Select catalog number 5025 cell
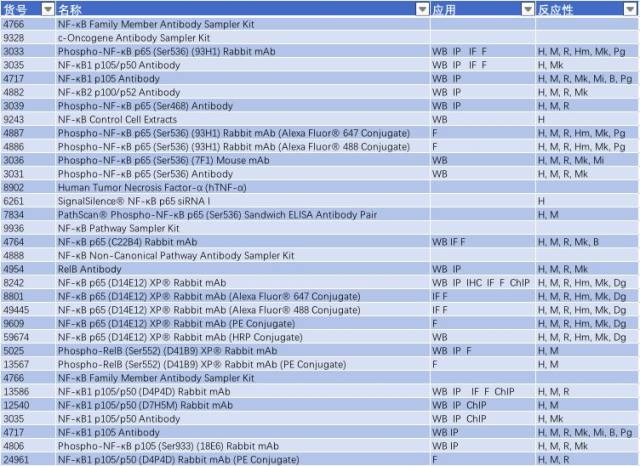 (x=28, y=351)
